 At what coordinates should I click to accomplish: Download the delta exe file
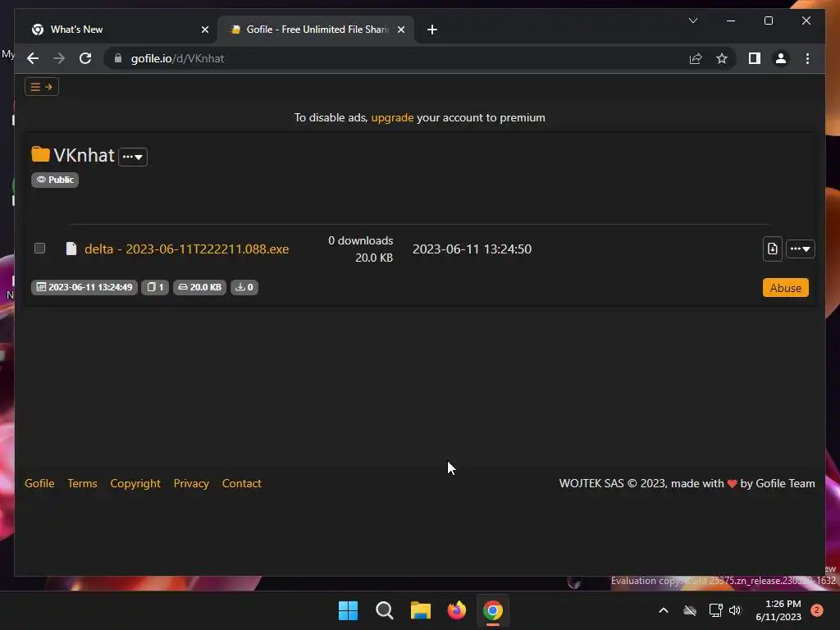point(772,249)
